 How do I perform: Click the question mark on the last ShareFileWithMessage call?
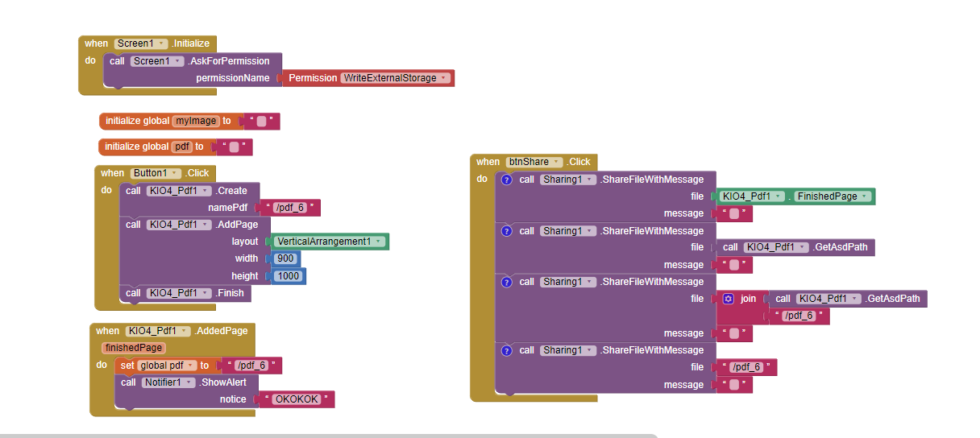coord(506,350)
